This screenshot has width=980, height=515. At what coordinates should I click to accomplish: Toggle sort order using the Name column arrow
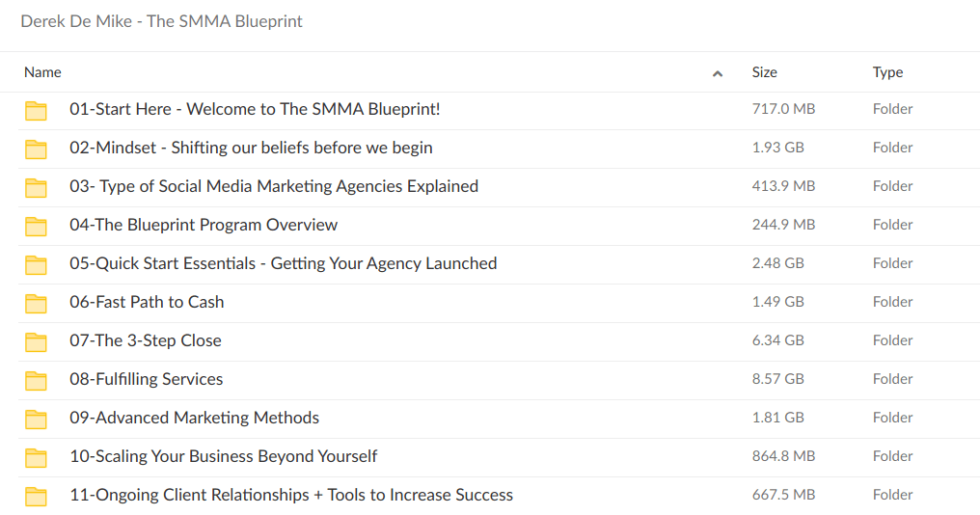click(717, 73)
